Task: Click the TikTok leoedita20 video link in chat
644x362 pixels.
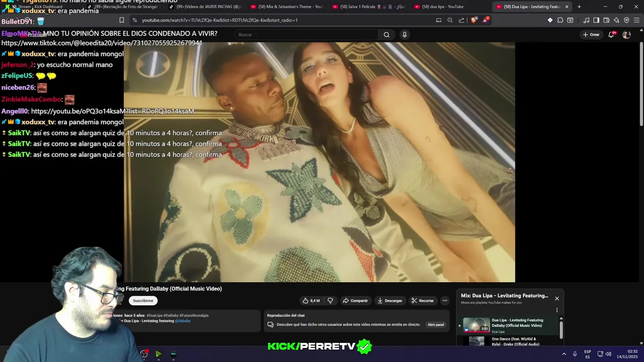Action: 102,43
